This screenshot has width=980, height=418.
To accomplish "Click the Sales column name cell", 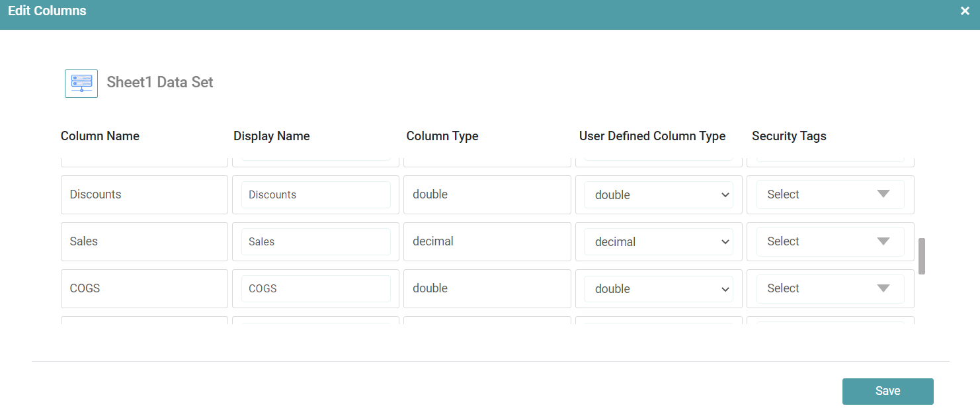I will pyautogui.click(x=144, y=241).
